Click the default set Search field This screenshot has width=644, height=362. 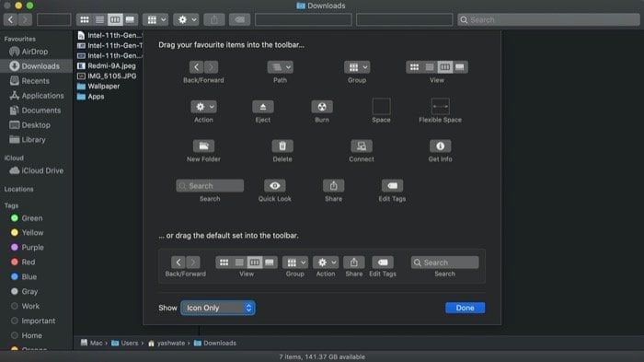444,263
